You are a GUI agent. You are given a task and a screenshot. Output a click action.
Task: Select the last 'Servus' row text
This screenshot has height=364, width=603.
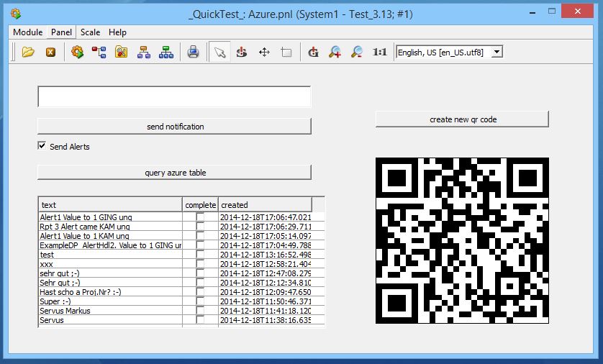click(52, 320)
